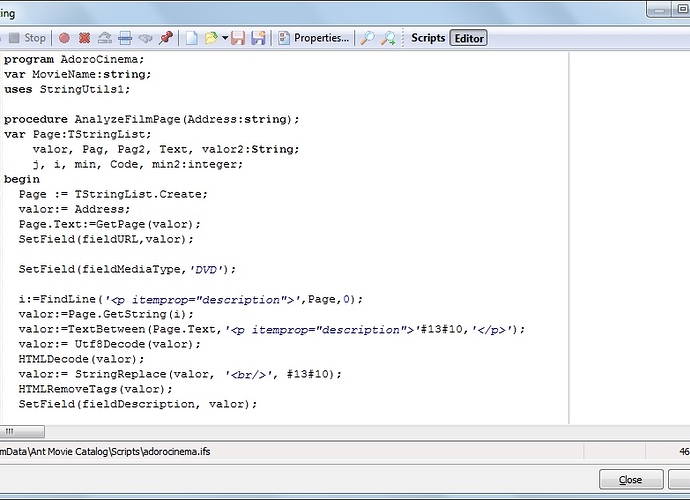Screen dimensions: 690x500
Task: Toggle breakpoint with the red circle icon
Action: tap(64, 38)
